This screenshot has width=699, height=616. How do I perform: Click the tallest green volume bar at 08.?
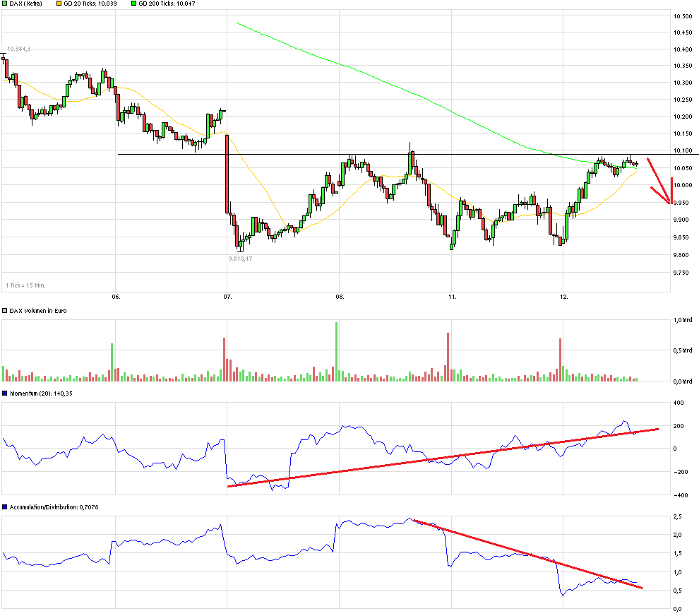pos(337,352)
